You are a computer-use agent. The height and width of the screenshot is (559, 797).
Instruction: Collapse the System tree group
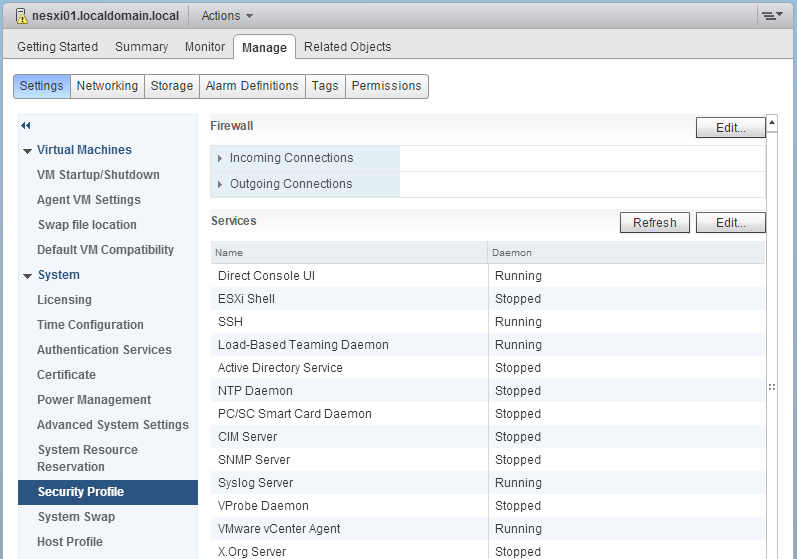point(27,276)
